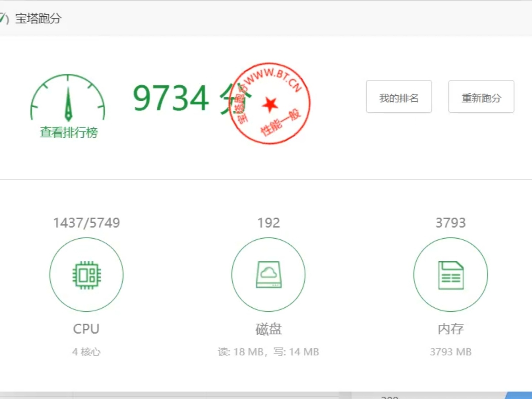Click the 3793 MB memory size text
This screenshot has height=399, width=532.
451,352
